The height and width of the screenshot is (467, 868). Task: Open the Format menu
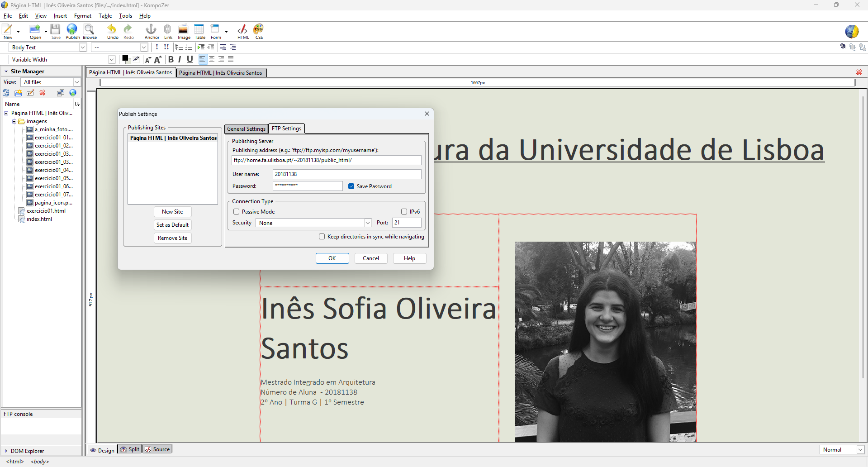click(x=82, y=16)
